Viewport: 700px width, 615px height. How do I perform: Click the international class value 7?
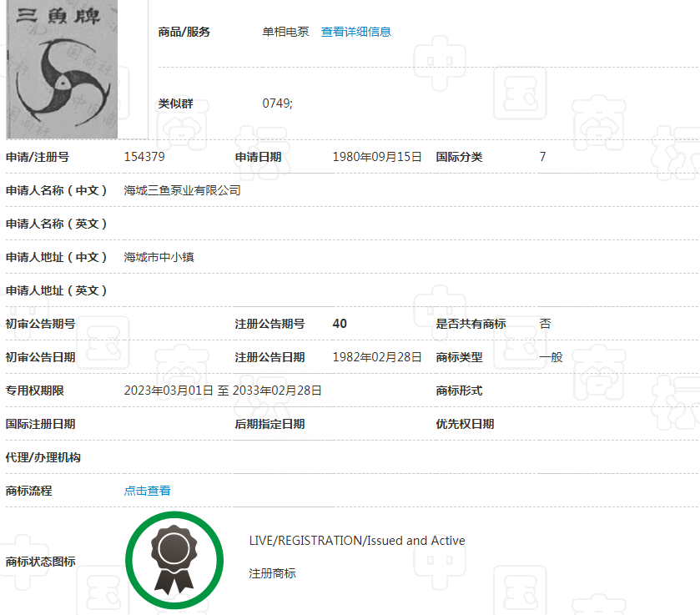(542, 157)
